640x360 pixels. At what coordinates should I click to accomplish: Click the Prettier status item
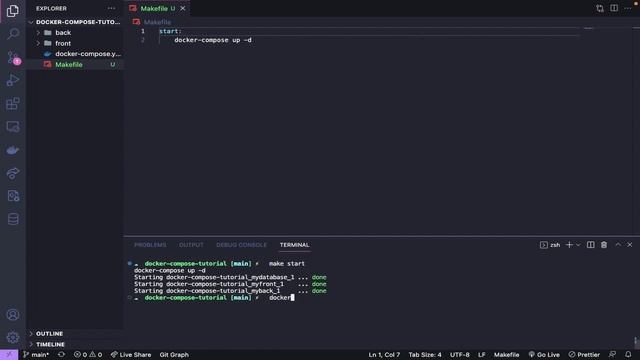point(584,355)
